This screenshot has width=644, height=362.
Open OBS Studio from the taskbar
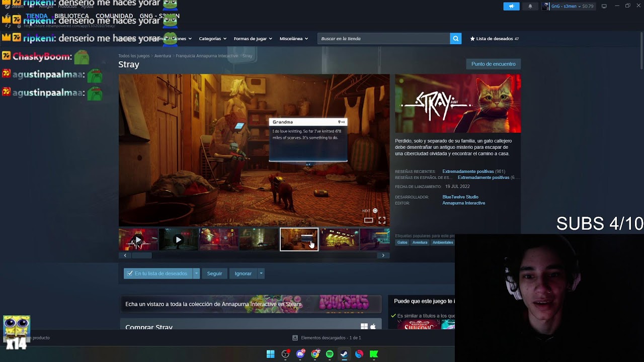pos(285,354)
